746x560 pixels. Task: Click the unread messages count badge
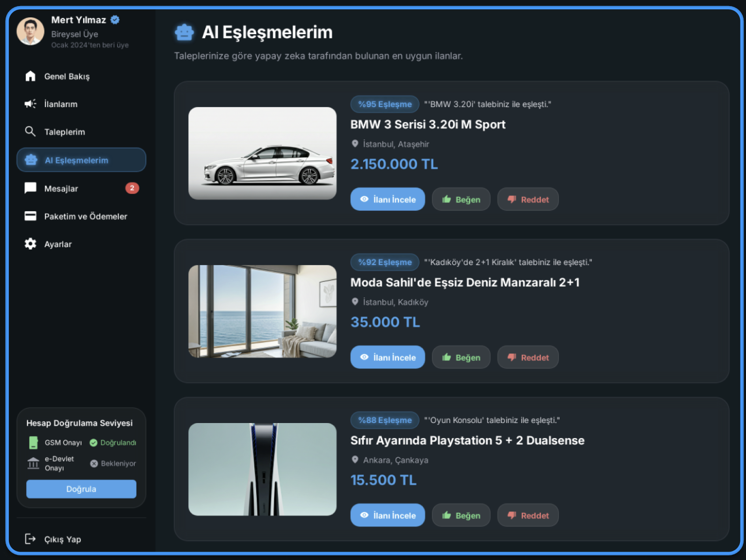point(132,188)
